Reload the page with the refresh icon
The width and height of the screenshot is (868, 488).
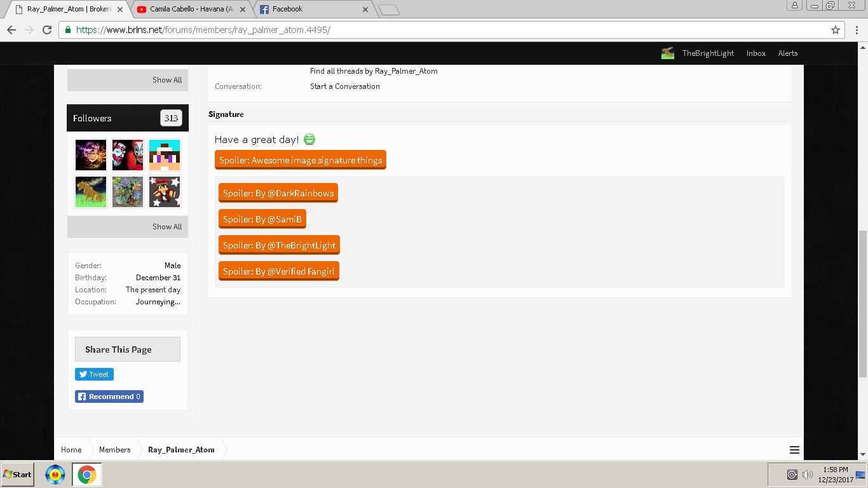[x=47, y=30]
